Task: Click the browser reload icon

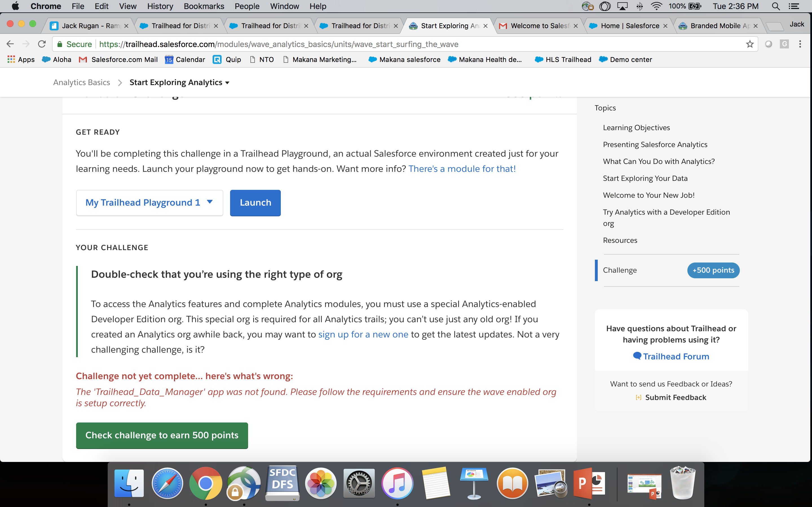Action: pos(42,44)
